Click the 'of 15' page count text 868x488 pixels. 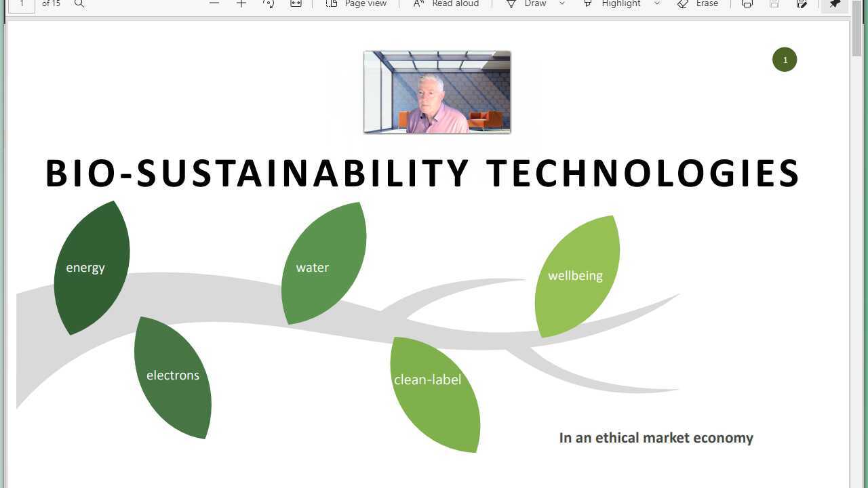51,4
